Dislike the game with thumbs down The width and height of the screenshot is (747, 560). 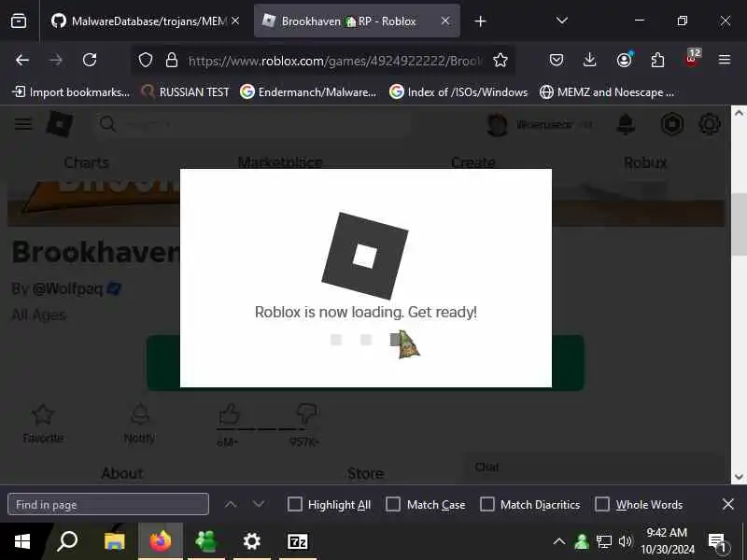[305, 413]
